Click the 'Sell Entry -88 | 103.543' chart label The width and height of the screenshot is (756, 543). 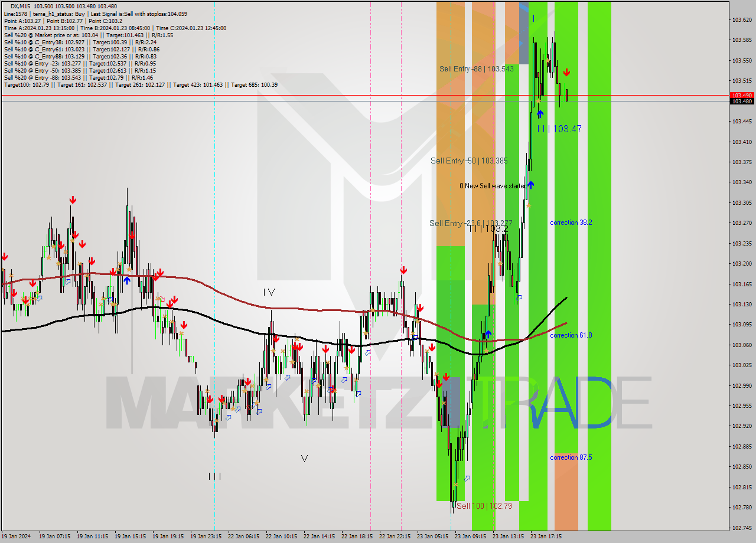(x=476, y=69)
